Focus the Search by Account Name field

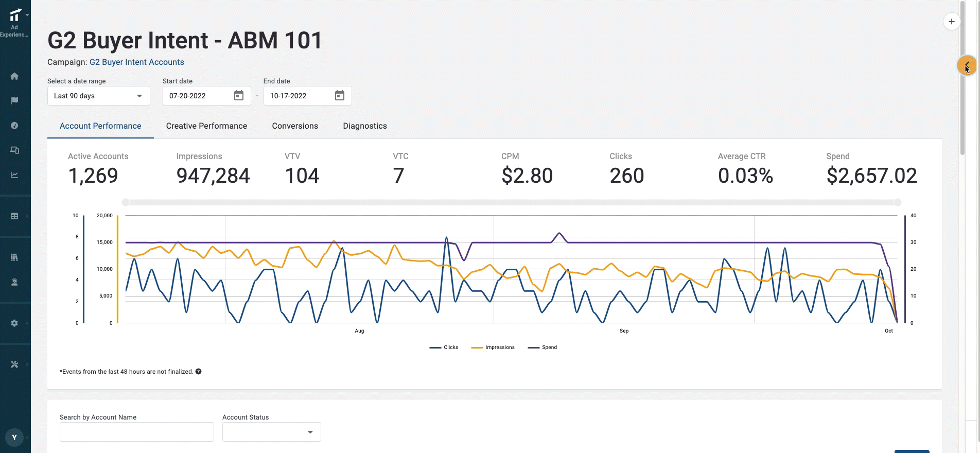point(137,432)
